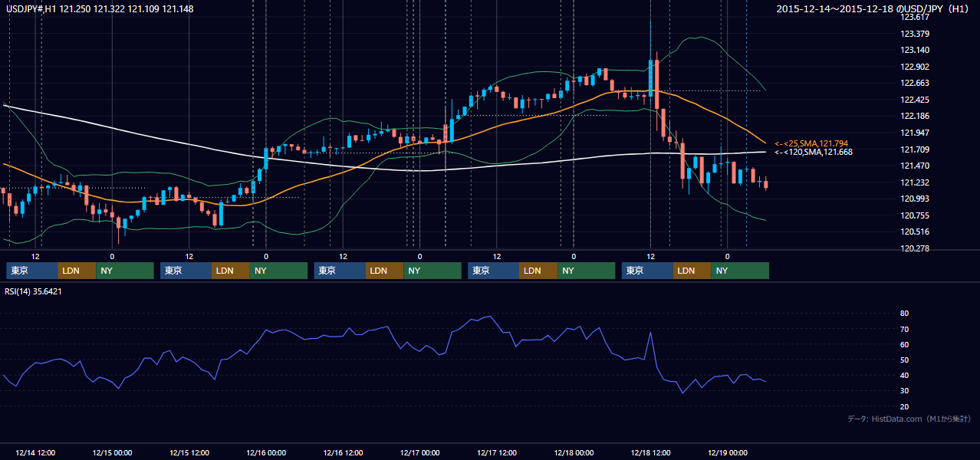The height and width of the screenshot is (460, 980).
Task: Click price axis value 122.425
Action: [x=914, y=100]
